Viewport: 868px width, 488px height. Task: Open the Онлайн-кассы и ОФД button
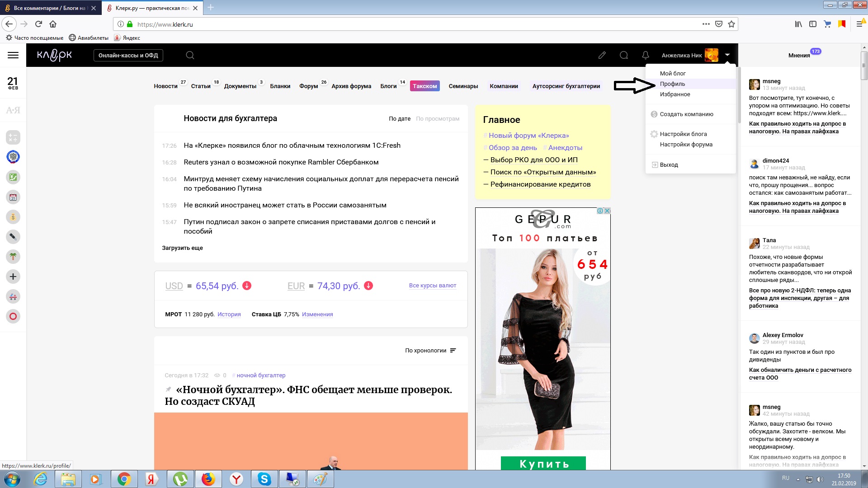click(x=128, y=55)
